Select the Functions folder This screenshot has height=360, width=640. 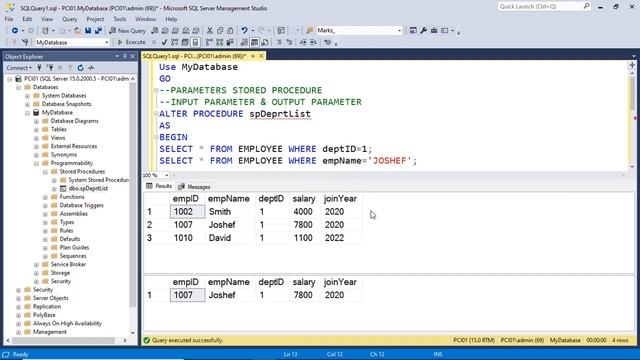(x=72, y=197)
